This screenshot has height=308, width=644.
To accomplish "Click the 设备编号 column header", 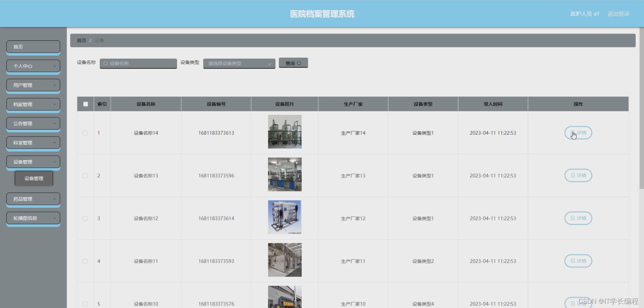I will pos(216,104).
